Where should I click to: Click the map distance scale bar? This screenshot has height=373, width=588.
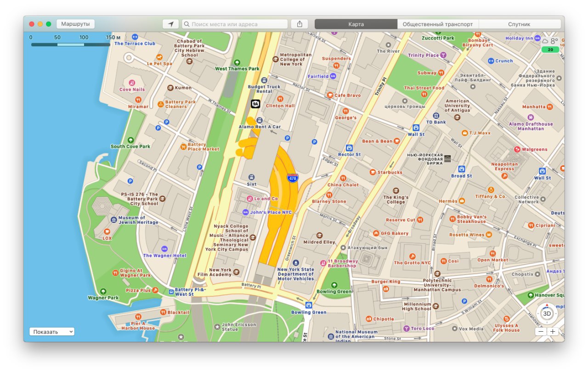[x=70, y=45]
